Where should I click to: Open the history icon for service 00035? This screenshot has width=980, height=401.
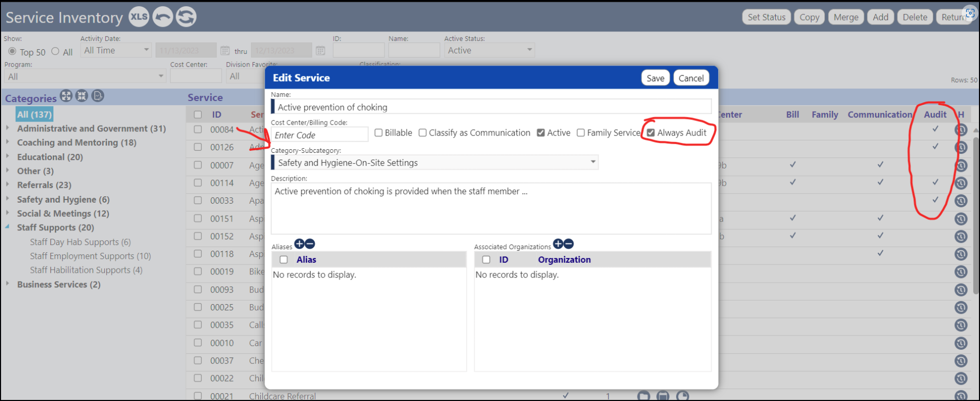coord(961,325)
